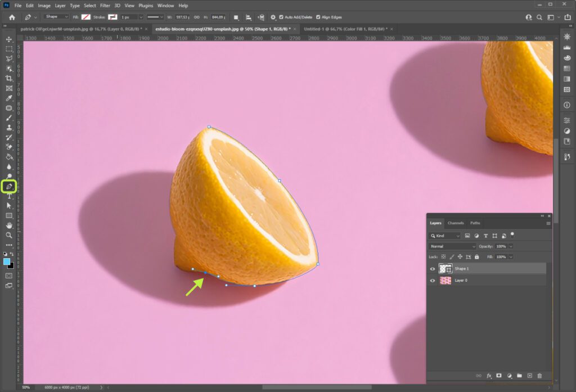Screen dimensions: 576x392
Task: Toggle Align Edges checkbox
Action: pos(318,17)
